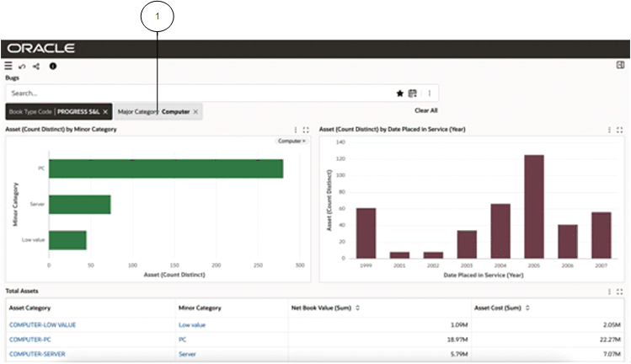Viewport: 631px width, 364px height.
Task: Open the information icon
Action: (x=53, y=66)
